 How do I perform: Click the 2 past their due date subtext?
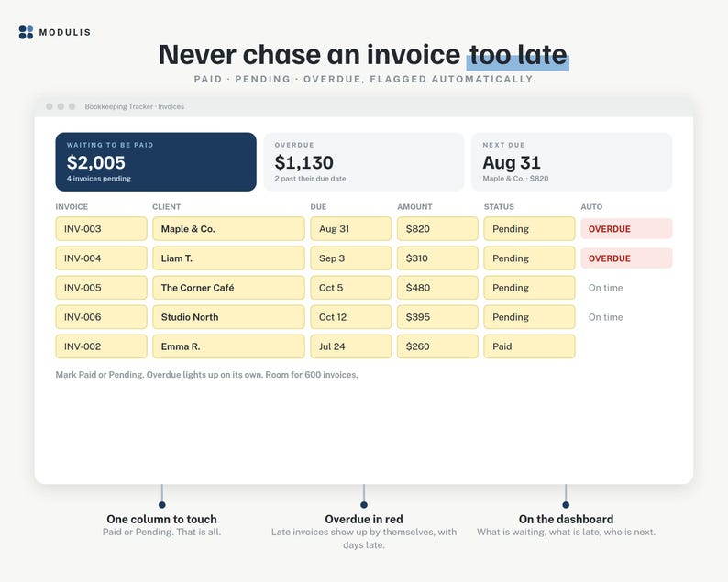click(310, 179)
